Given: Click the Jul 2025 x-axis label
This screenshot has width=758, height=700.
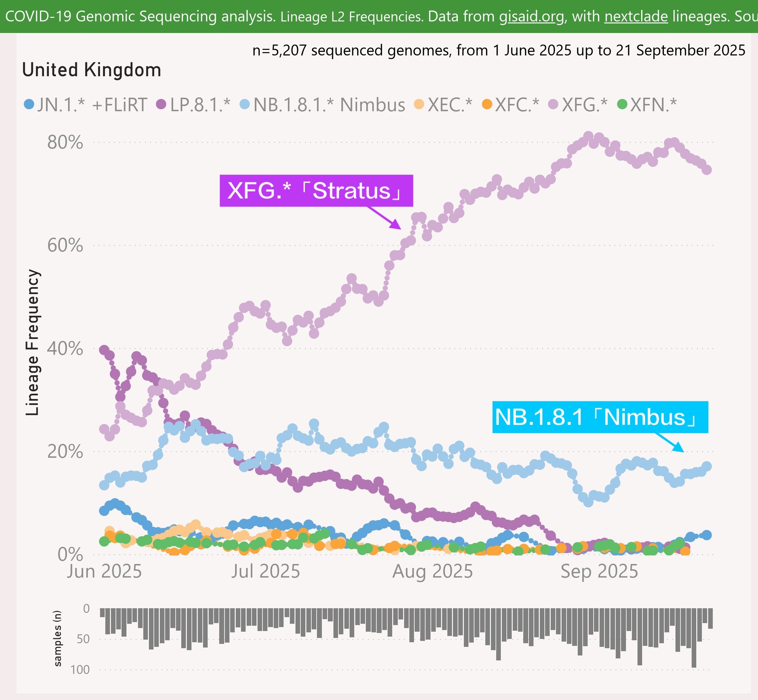Looking at the screenshot, I should point(265,571).
